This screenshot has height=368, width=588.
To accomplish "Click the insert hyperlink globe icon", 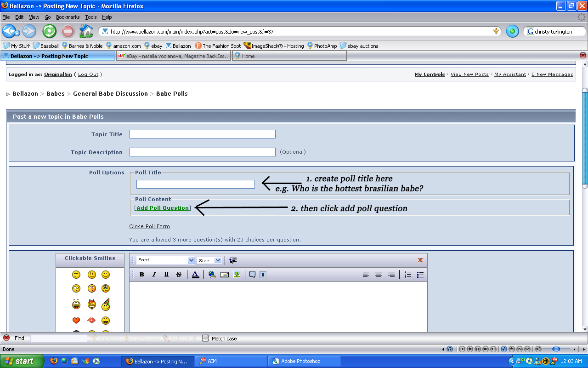I will [212, 275].
